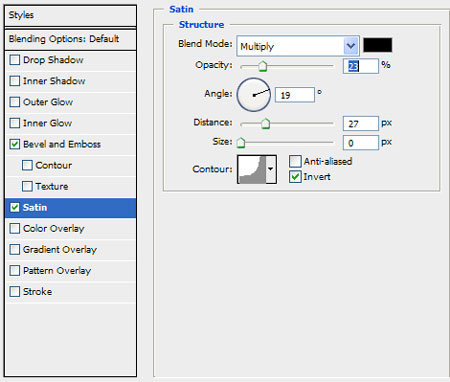Open the Gradient Overlay settings row
Image resolution: width=450 pixels, height=382 pixels.
pyautogui.click(x=70, y=250)
